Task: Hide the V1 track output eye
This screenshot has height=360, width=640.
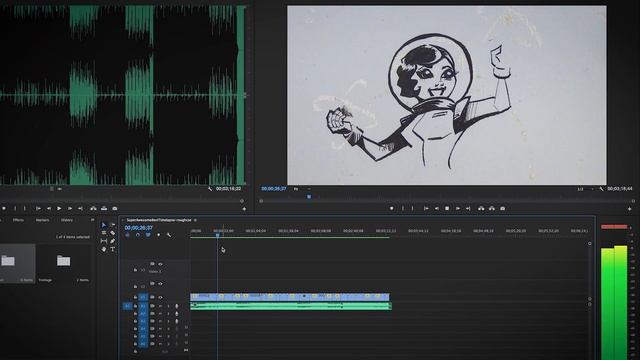Action: (160, 297)
